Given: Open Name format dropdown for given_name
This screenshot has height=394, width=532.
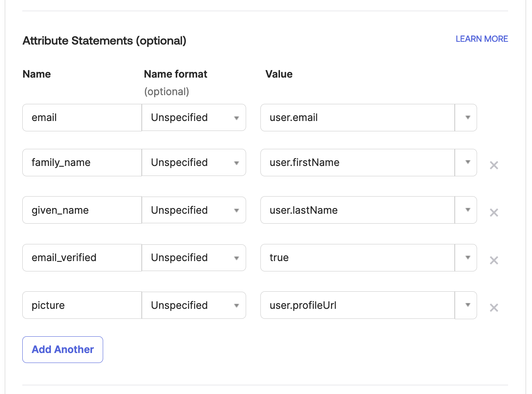Looking at the screenshot, I should [194, 210].
